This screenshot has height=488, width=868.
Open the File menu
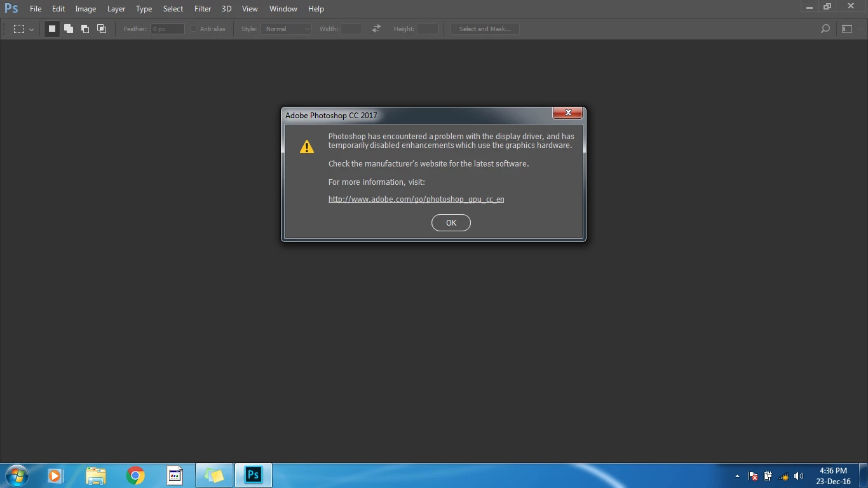pyautogui.click(x=36, y=9)
